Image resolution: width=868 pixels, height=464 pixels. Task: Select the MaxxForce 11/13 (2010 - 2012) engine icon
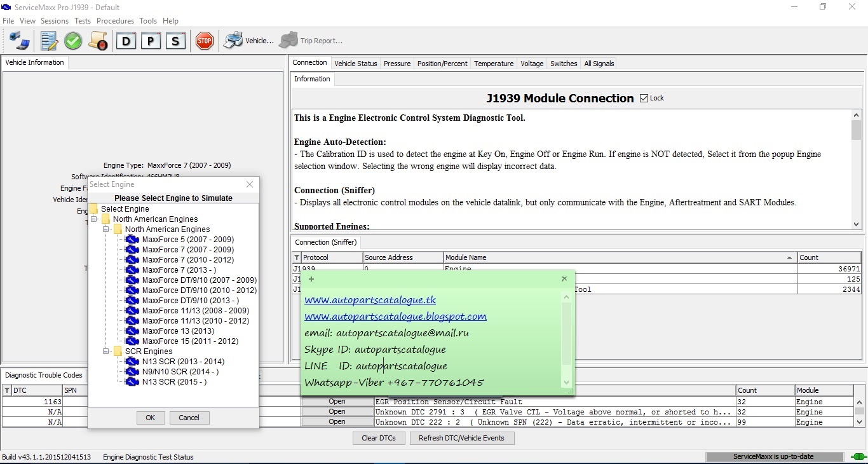[132, 321]
